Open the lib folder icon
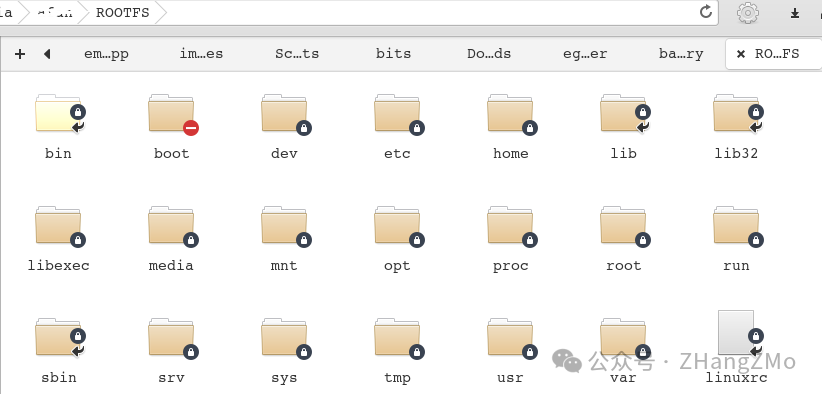 point(623,113)
